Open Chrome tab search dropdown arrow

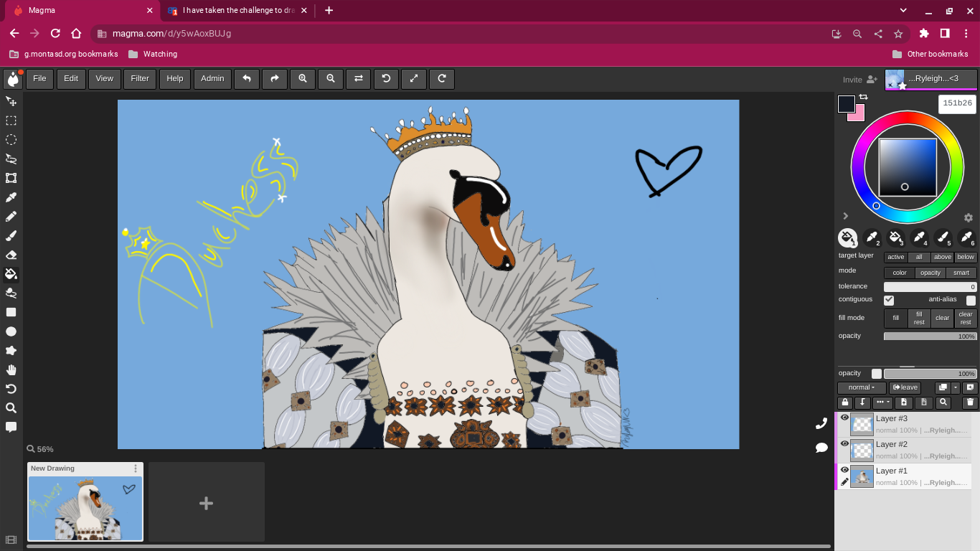tap(904, 10)
